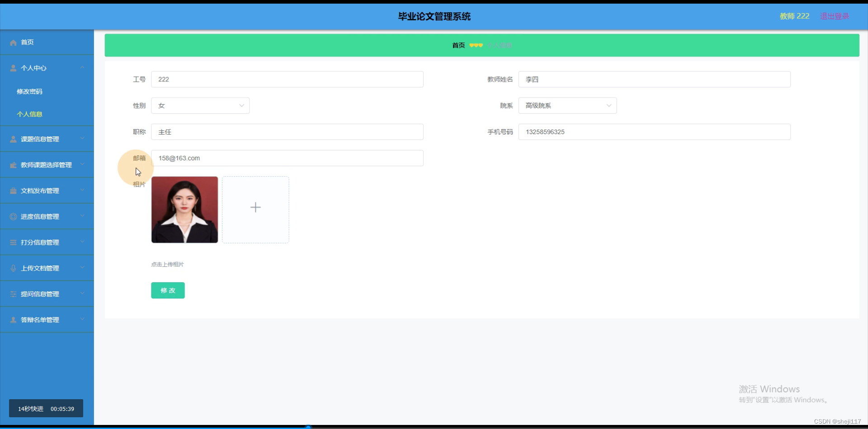Click the list icon beside 打分信息管理
This screenshot has height=429, width=868.
(x=13, y=242)
